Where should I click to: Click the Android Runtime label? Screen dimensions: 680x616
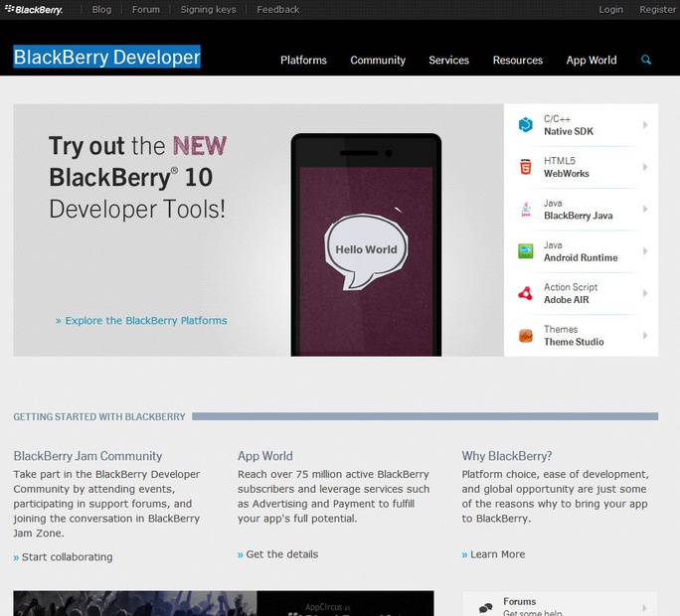(x=581, y=257)
